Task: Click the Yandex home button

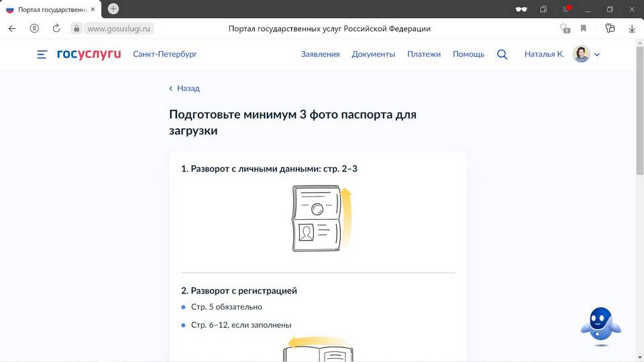Action: pyautogui.click(x=34, y=29)
